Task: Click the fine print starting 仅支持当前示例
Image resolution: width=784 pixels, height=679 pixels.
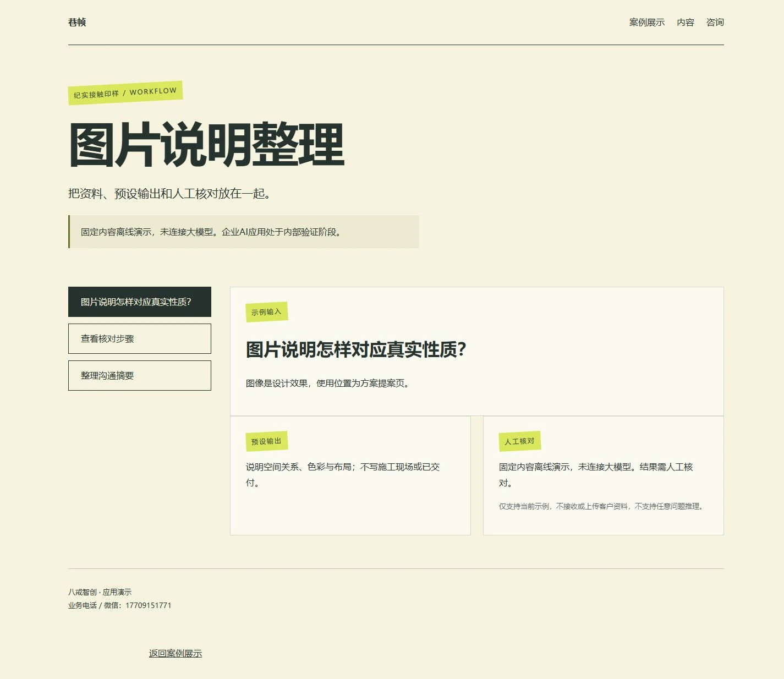Action: pos(602,506)
